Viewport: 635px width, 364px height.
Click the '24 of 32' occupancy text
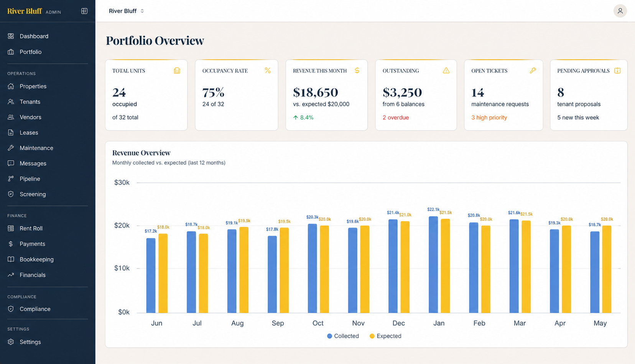click(x=213, y=104)
